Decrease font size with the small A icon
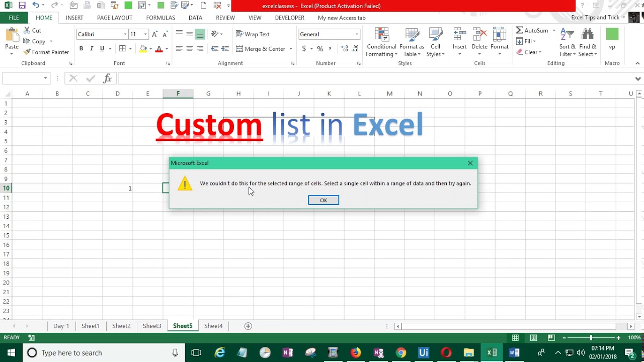 coord(165,34)
